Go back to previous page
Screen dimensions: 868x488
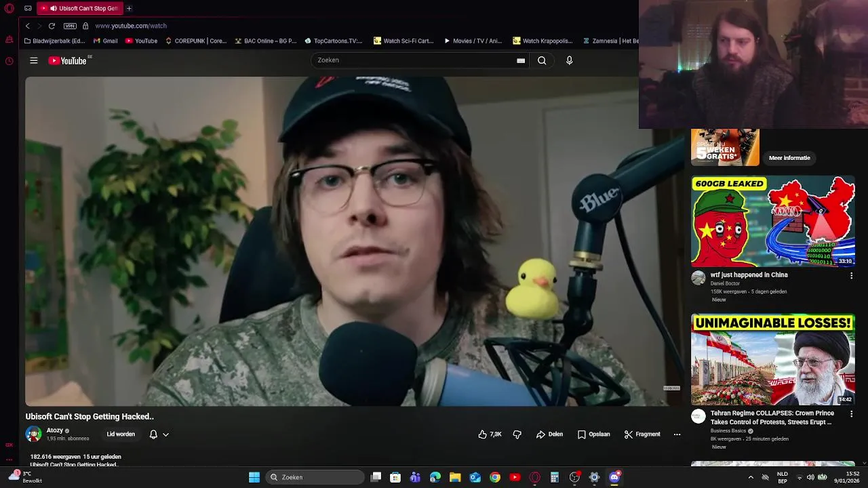click(x=28, y=26)
